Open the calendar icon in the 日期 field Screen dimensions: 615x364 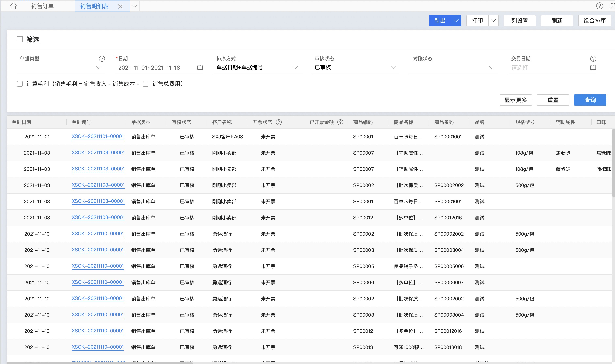coord(200,67)
